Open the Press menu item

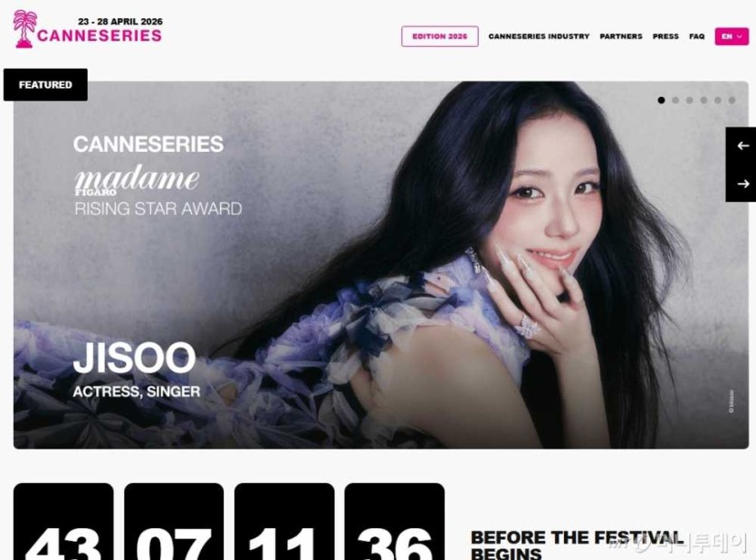(665, 36)
